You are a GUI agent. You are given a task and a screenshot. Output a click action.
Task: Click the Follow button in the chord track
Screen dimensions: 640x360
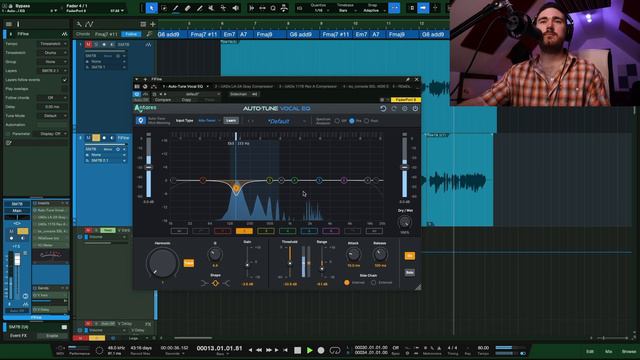pos(131,34)
